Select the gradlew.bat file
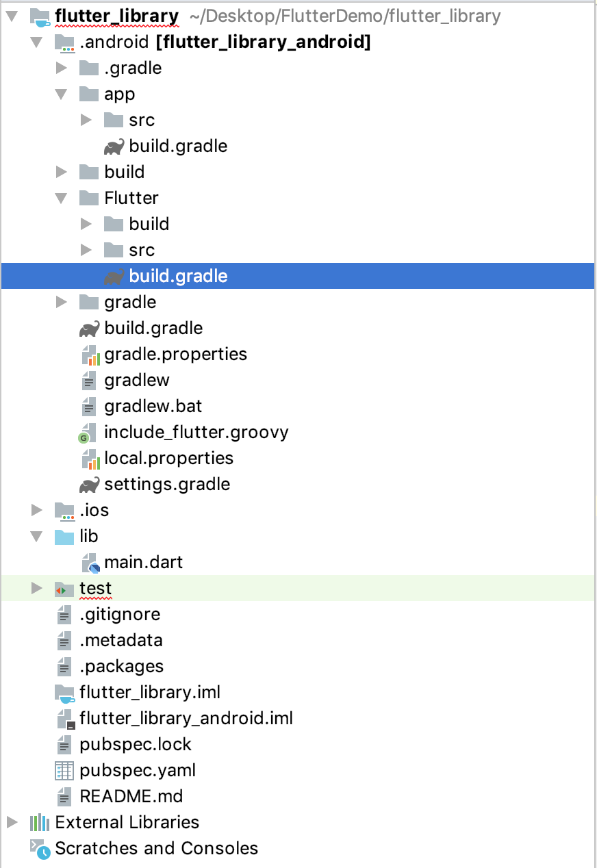This screenshot has width=597, height=868. coord(153,407)
